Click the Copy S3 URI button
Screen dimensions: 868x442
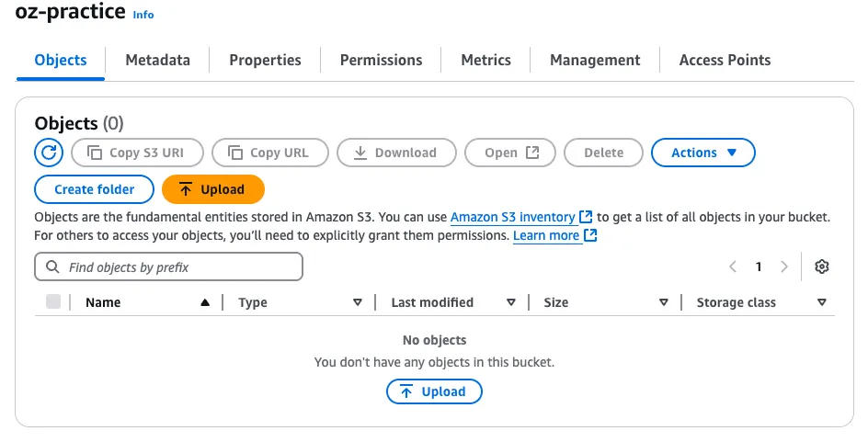point(137,153)
